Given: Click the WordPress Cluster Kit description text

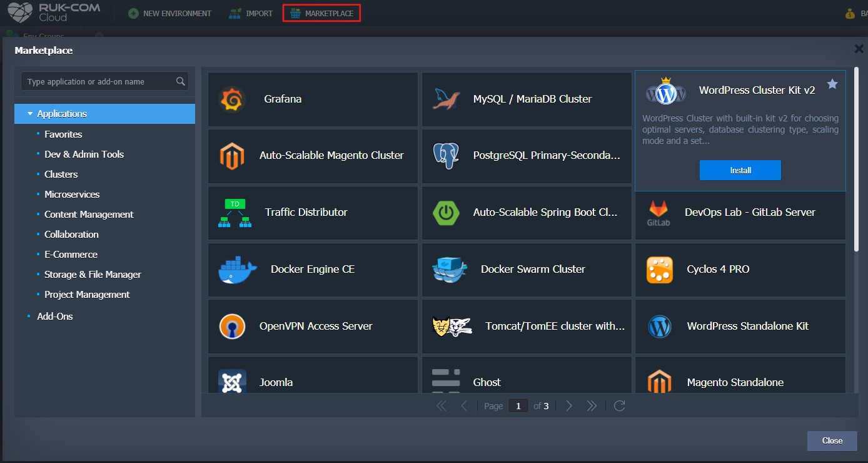Looking at the screenshot, I should pyautogui.click(x=740, y=130).
